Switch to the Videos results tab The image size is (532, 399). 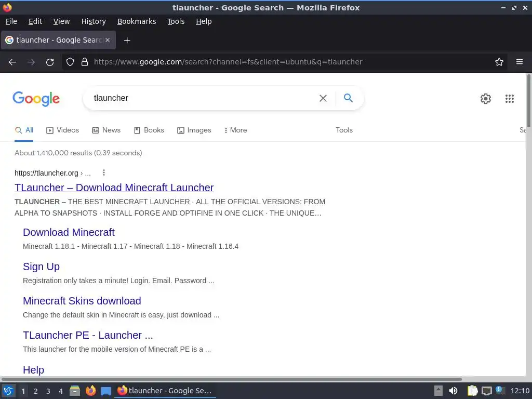pyautogui.click(x=62, y=130)
